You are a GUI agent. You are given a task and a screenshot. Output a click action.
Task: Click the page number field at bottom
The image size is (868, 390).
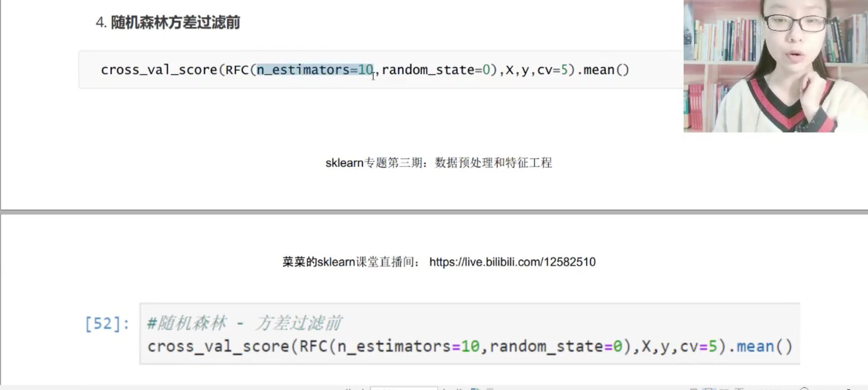coord(404,388)
